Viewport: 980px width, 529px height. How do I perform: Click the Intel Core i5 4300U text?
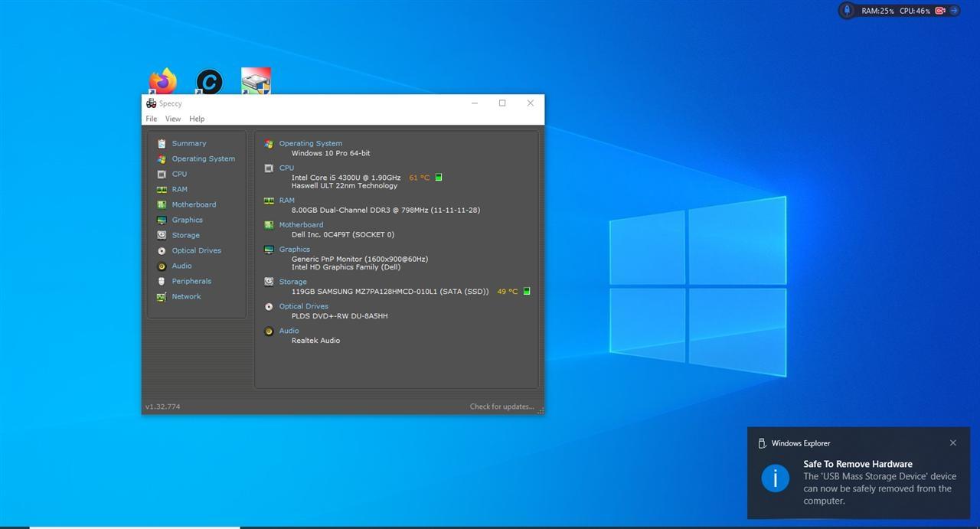[x=345, y=178]
